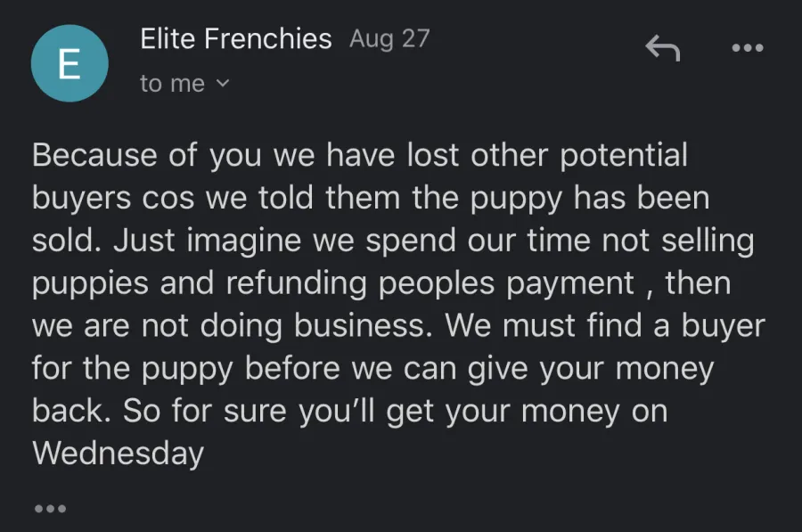Click the word 'puppies' in the message
The image size is (802, 532).
90,282
